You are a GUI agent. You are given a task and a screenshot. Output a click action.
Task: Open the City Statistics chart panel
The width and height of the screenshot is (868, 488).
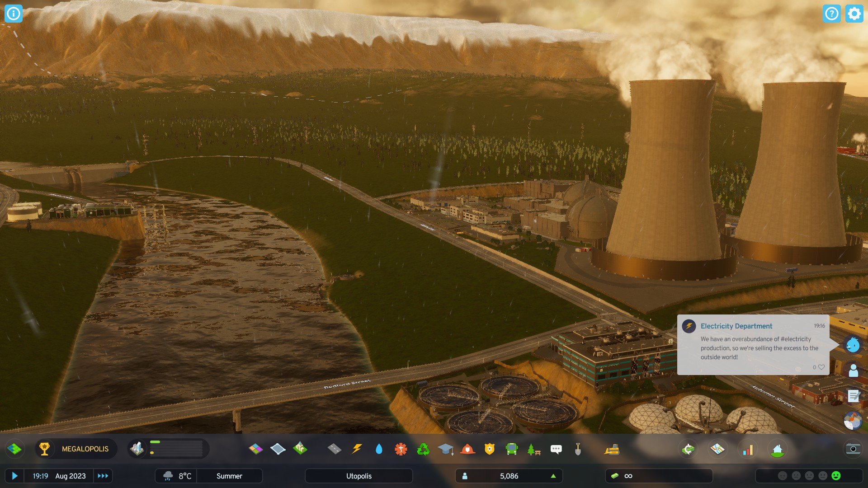(x=748, y=449)
